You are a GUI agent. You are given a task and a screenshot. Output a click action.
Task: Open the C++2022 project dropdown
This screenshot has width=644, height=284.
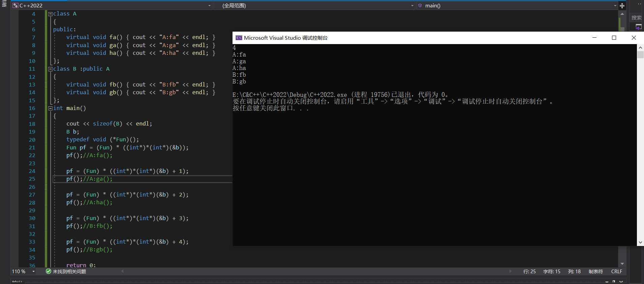click(x=209, y=6)
